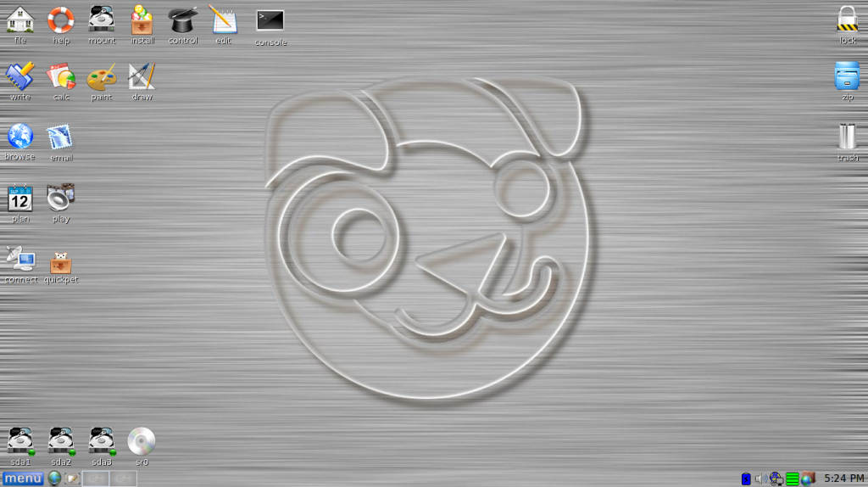Launch the paint palette icon

102,76
